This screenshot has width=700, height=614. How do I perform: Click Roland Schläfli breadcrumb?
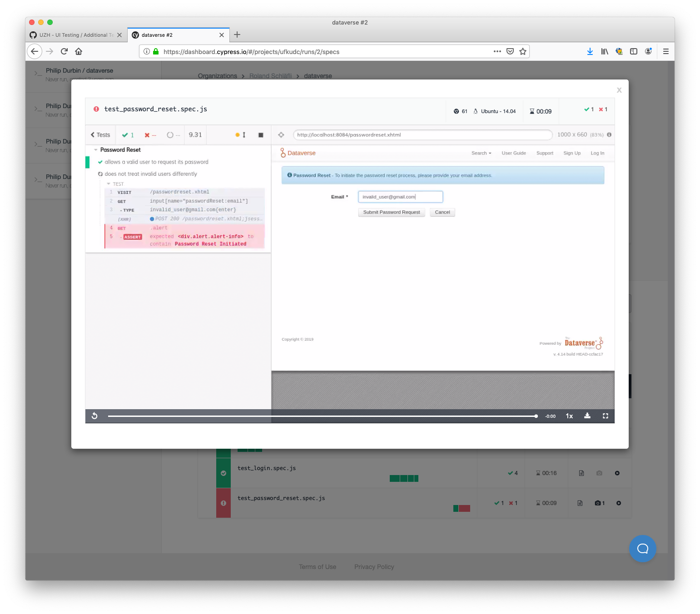pyautogui.click(x=270, y=76)
